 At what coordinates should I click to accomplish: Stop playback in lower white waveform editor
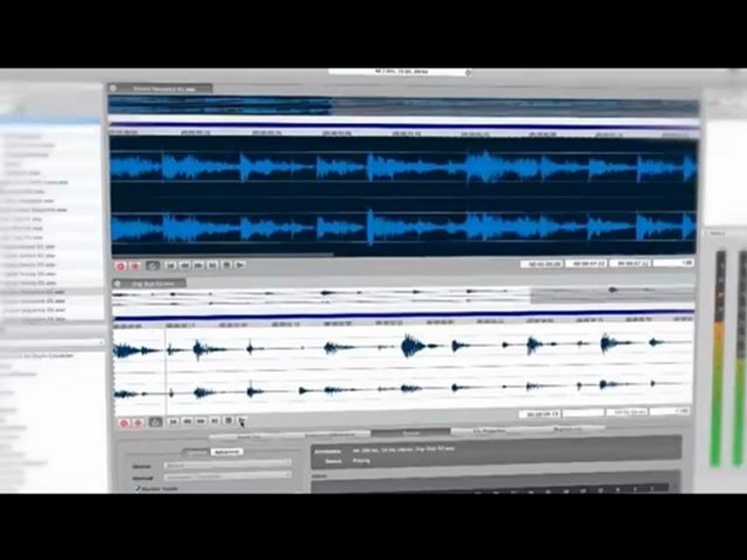coord(229,421)
